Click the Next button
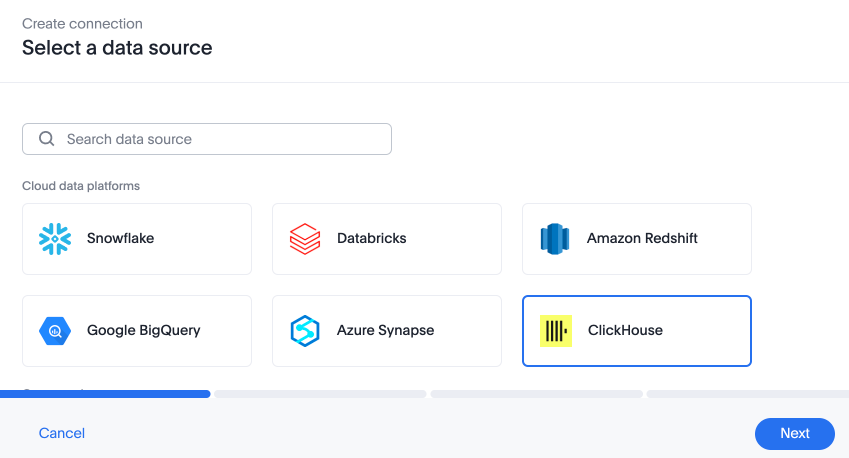The height and width of the screenshot is (458, 849). pos(795,434)
